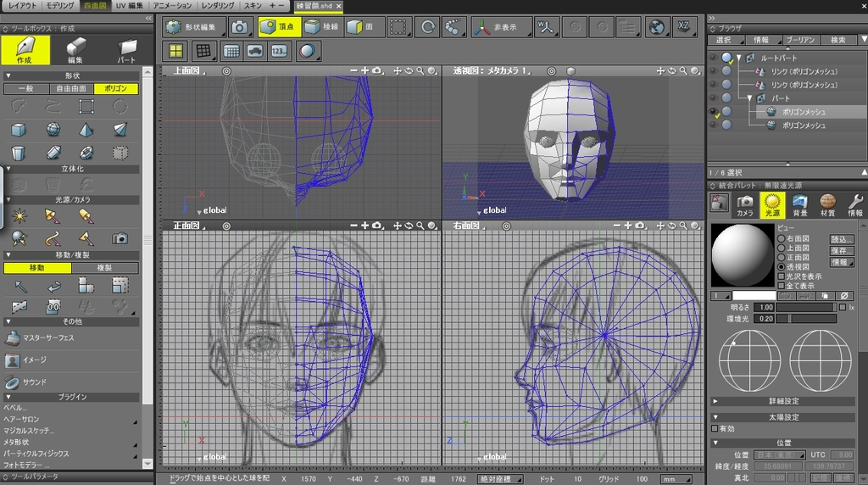Screen dimensions: 868x485
Task: Click the box primitive creation tool
Action: (18, 130)
